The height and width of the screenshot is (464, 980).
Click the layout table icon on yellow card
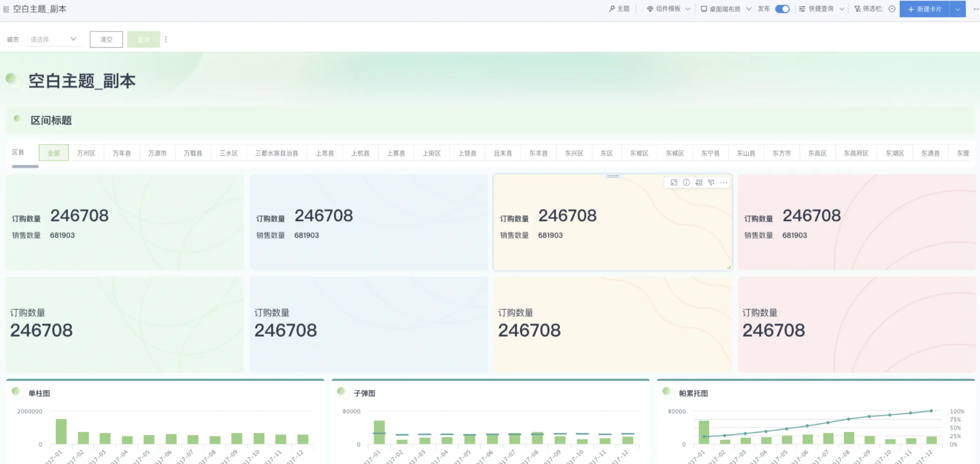[x=699, y=182]
